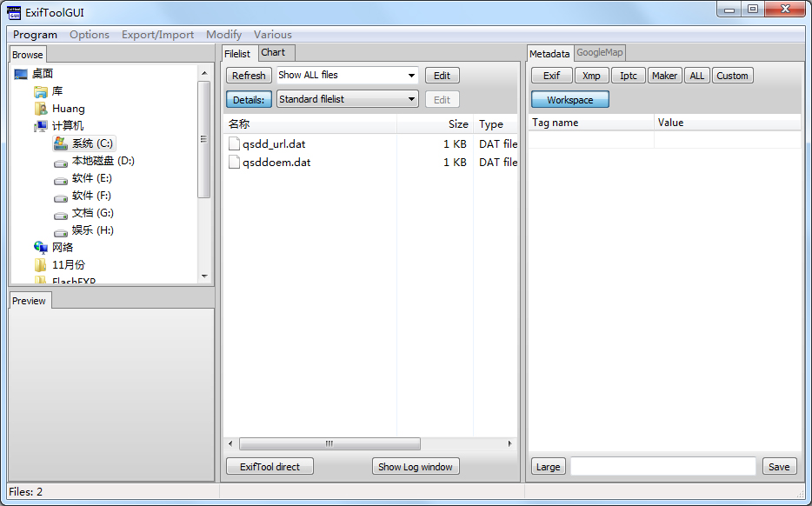The image size is (812, 506).
Task: Toggle the Details: button
Action: coord(249,100)
